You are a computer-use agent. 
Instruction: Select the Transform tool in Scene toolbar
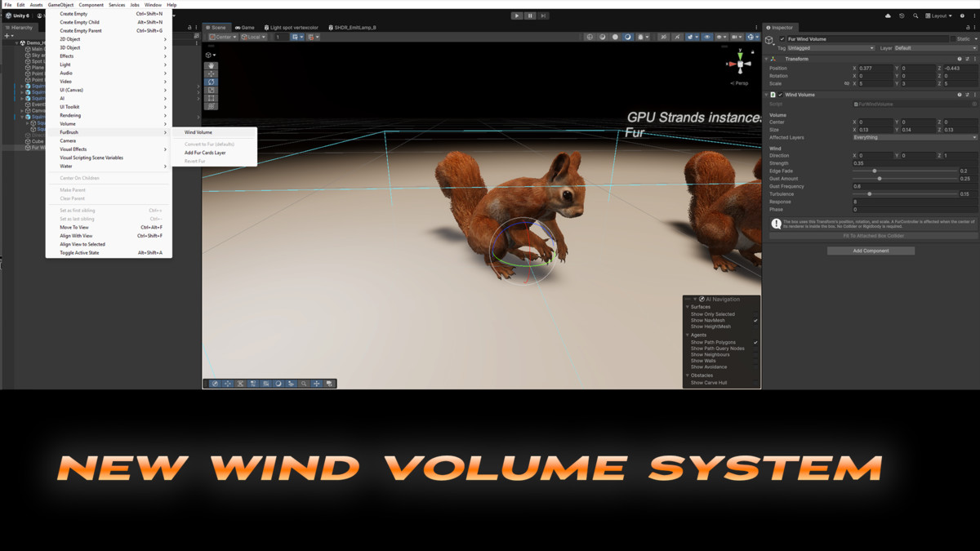[212, 107]
